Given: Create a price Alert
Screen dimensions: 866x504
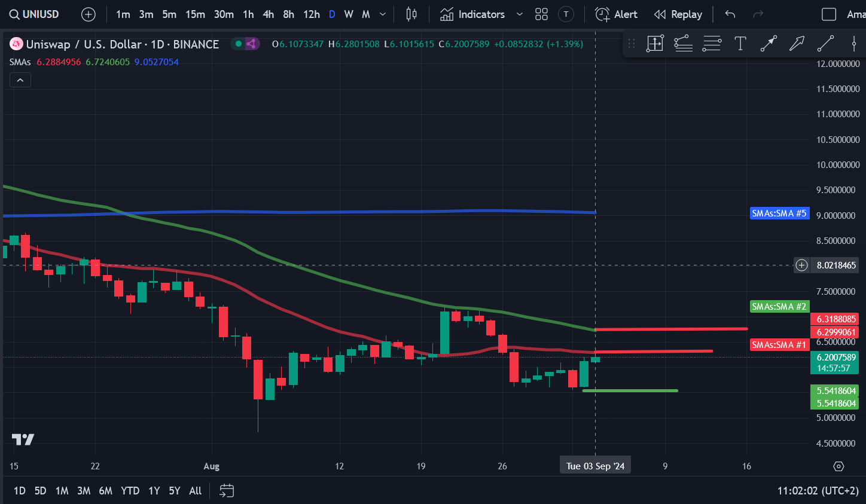Looking at the screenshot, I should (x=617, y=14).
